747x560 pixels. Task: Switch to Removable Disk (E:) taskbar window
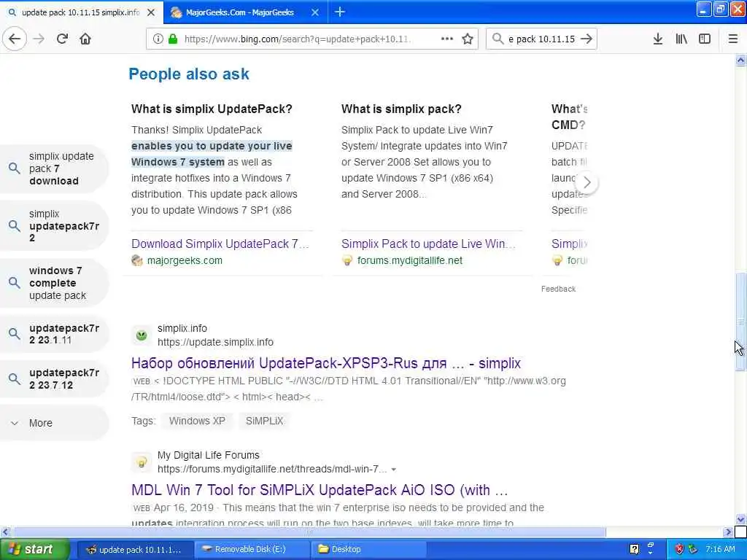tap(250, 549)
